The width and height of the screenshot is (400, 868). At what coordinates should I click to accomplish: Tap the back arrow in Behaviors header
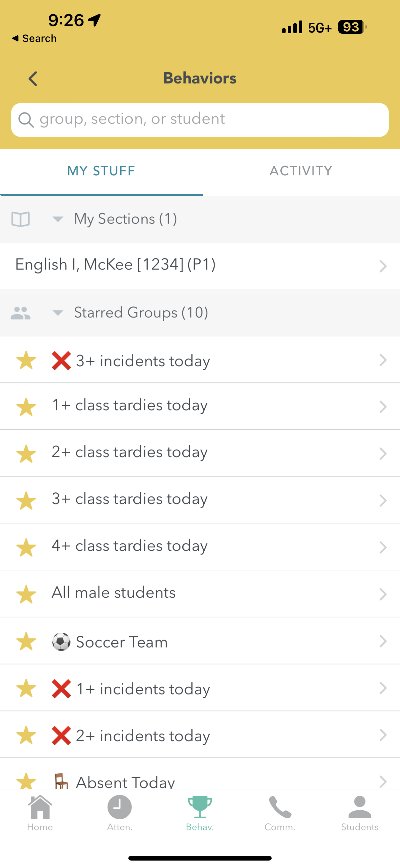coord(33,79)
